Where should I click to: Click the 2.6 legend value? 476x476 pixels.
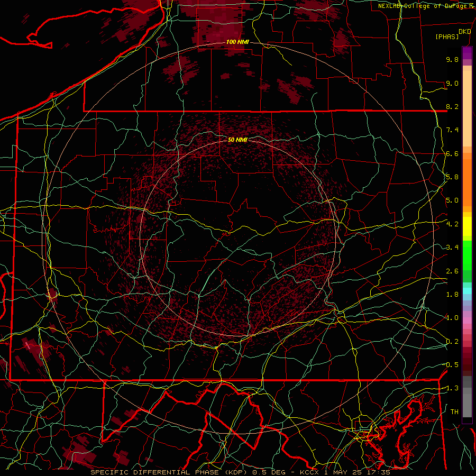coord(452,271)
